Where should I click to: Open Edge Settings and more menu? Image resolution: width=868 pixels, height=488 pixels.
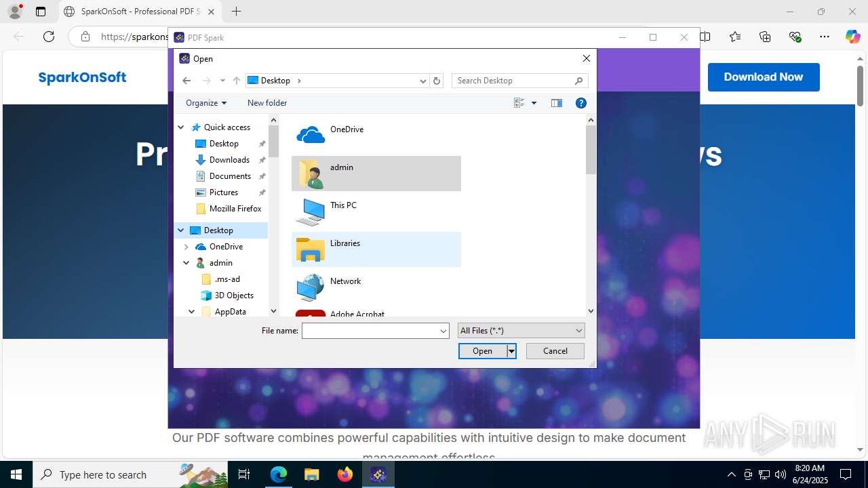pos(825,37)
